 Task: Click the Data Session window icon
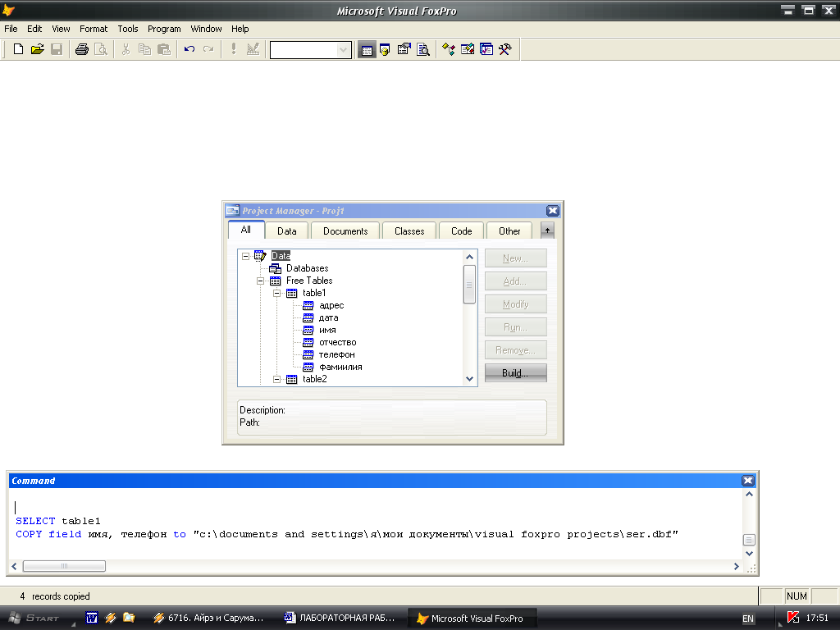pyautogui.click(x=385, y=50)
